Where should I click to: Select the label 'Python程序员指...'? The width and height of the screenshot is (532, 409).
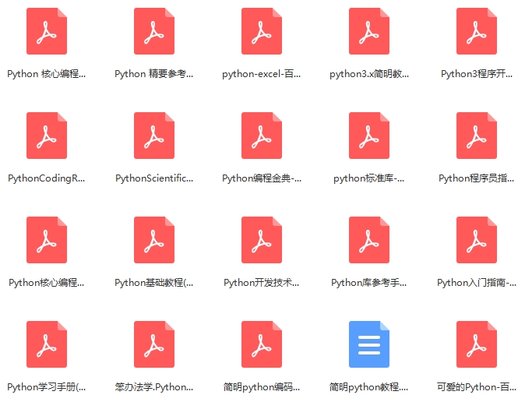coord(477,178)
